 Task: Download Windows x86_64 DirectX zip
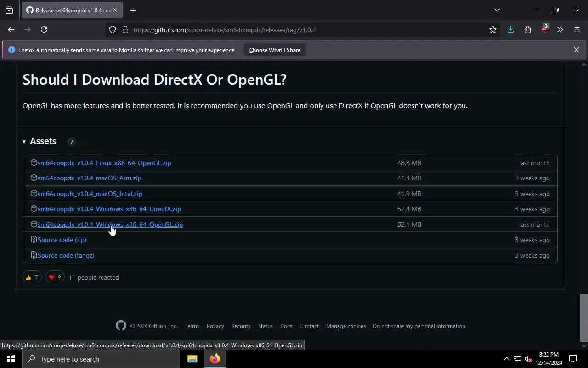[109, 209]
